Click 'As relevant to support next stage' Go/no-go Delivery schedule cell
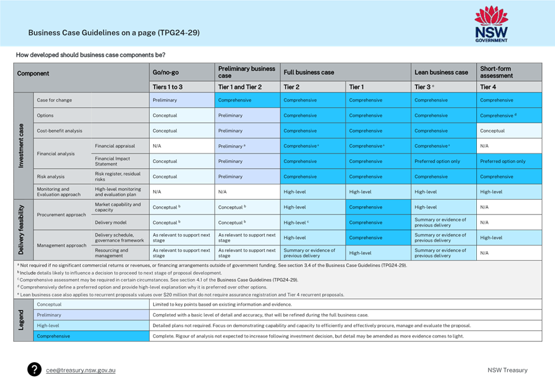 182,237
